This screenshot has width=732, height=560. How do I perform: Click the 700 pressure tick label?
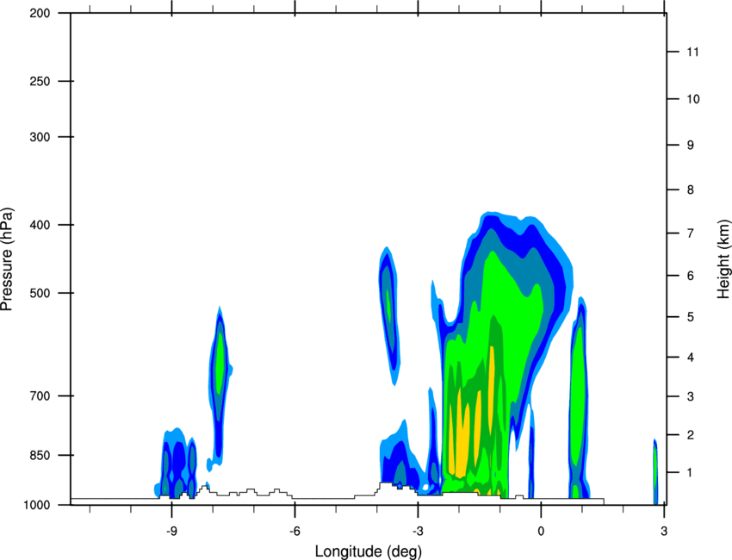point(40,396)
